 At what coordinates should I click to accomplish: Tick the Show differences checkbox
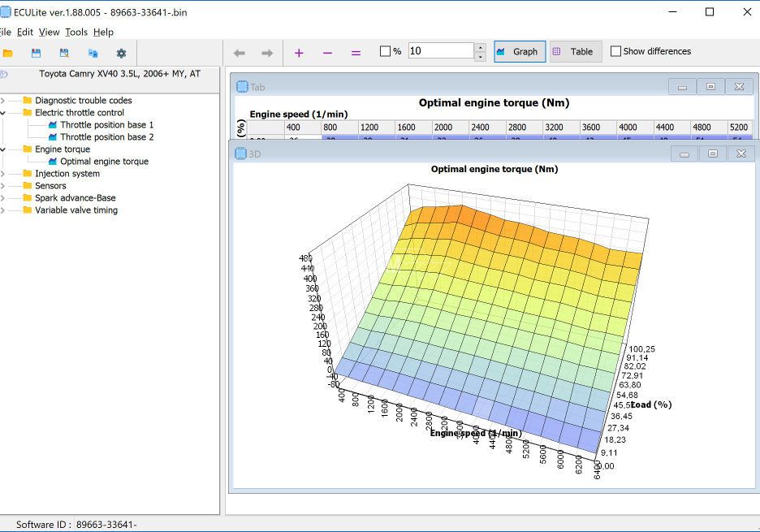[x=615, y=51]
